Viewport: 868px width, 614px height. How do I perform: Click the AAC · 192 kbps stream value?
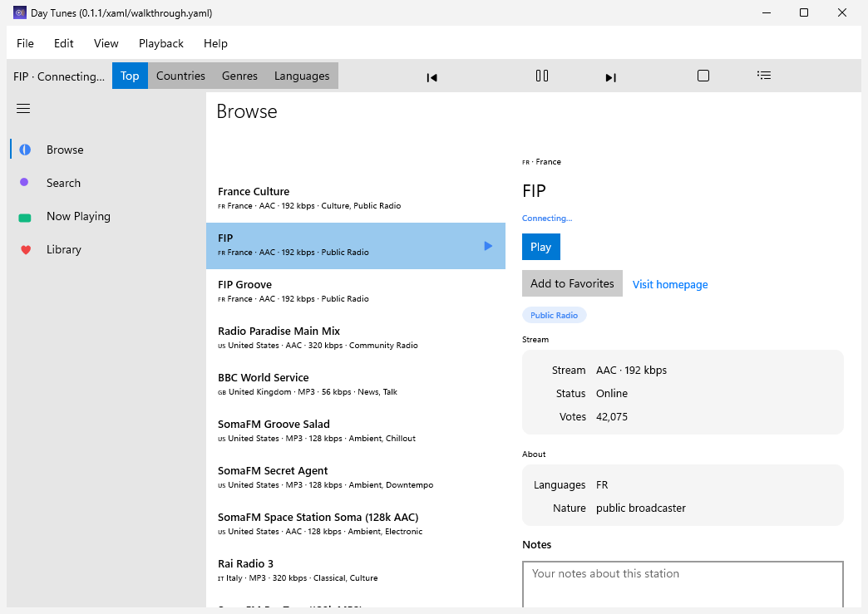tap(631, 370)
